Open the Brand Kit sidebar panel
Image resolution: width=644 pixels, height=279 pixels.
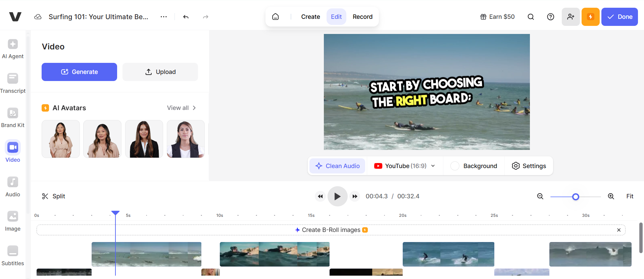[13, 118]
